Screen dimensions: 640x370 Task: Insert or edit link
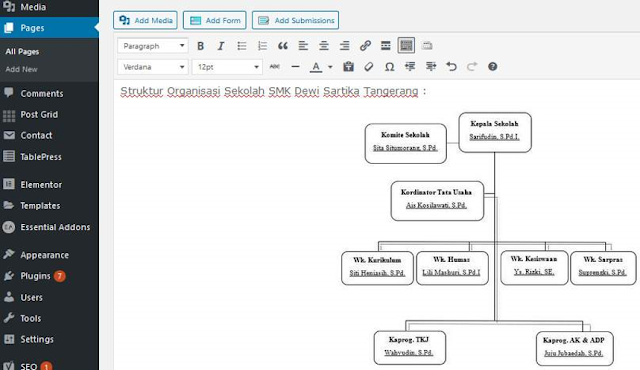pyautogui.click(x=365, y=46)
